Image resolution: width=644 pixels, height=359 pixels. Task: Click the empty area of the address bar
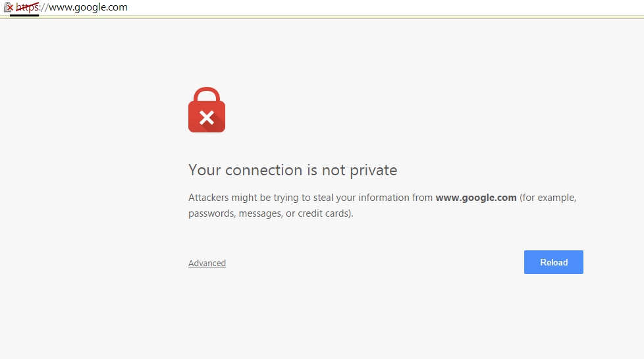click(369, 7)
